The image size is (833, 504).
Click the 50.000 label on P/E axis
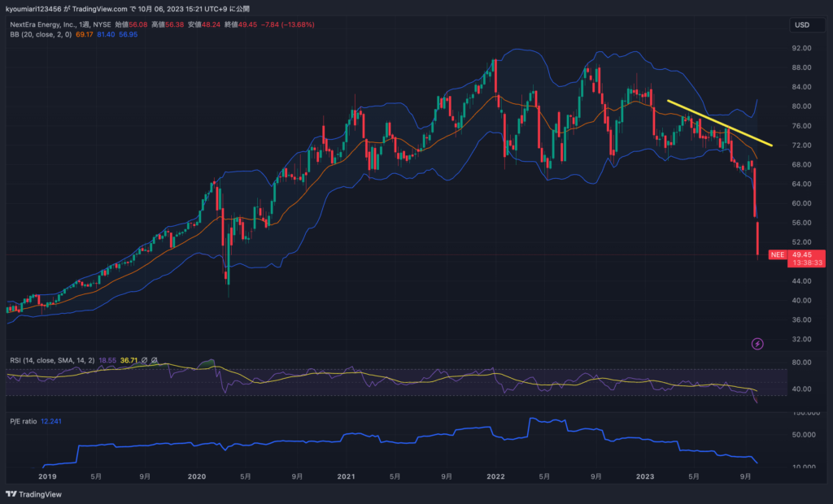pos(804,434)
